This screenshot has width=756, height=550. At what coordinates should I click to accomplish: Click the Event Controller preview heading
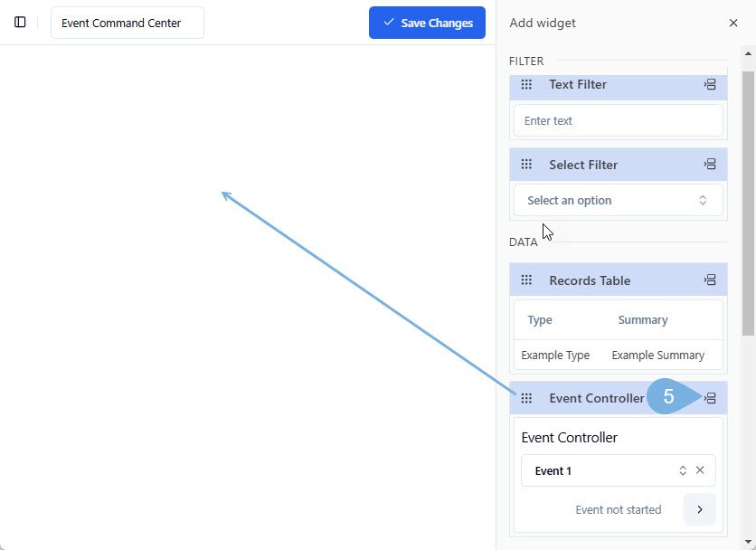pos(570,438)
